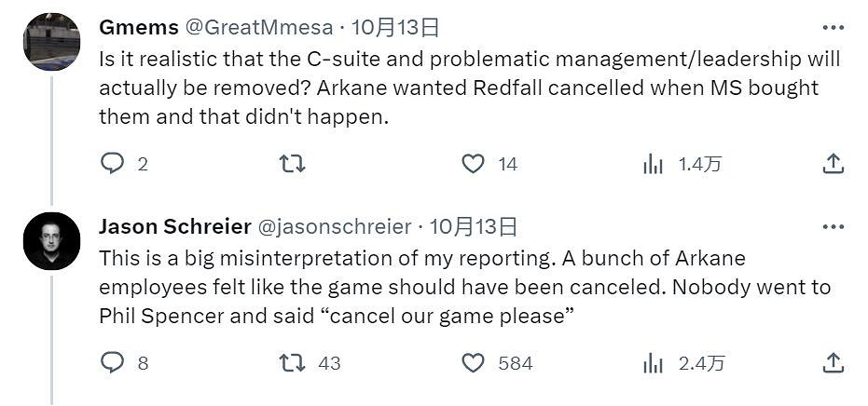Screen dimensions: 868x406
Task: Like Jason Schreier's tweet
Action: 474,362
